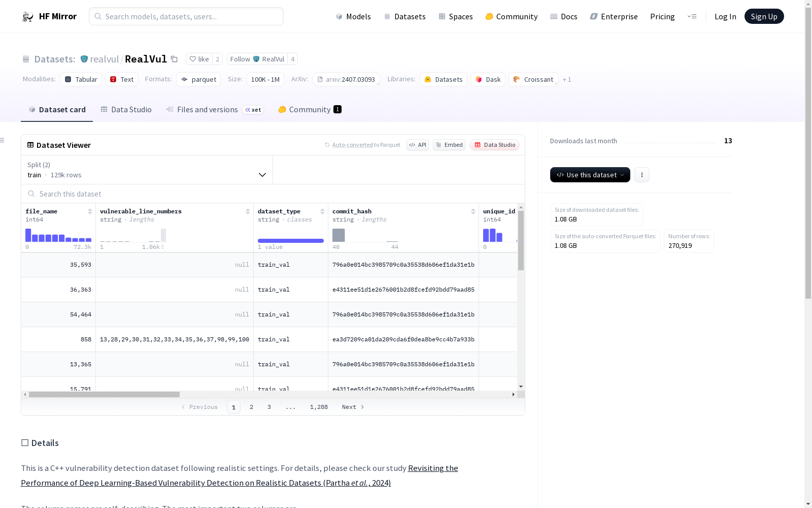812x508 pixels.
Task: Open Spaces in the top navigation
Action: pos(456,17)
